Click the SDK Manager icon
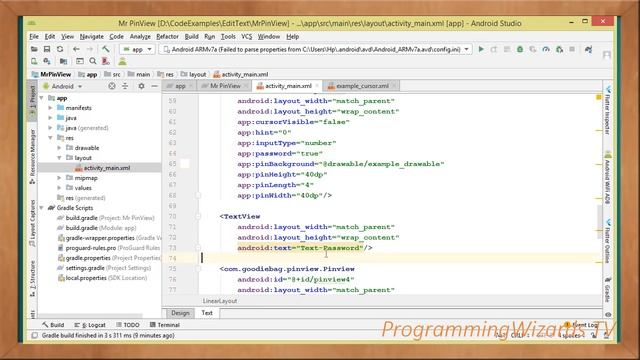The image size is (640, 360). click(47, 61)
